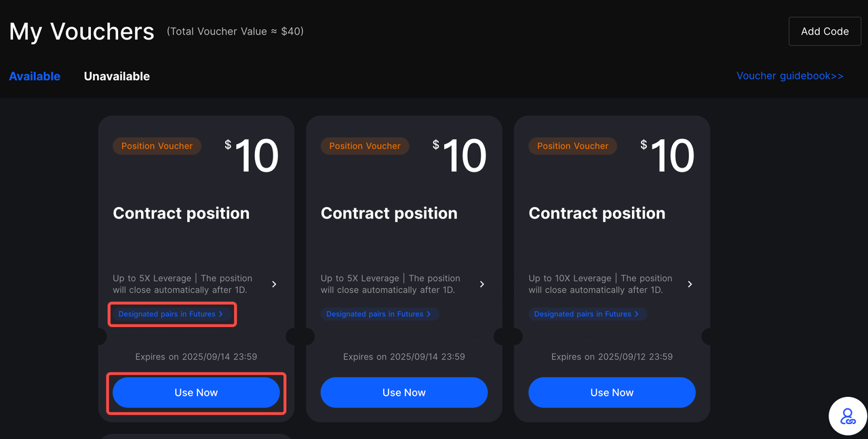Switch to the Unavailable tab
This screenshot has height=439, width=868.
pos(117,76)
